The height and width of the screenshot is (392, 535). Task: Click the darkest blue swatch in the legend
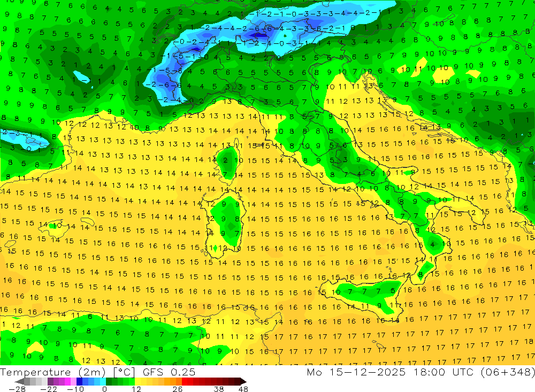pos(80,381)
